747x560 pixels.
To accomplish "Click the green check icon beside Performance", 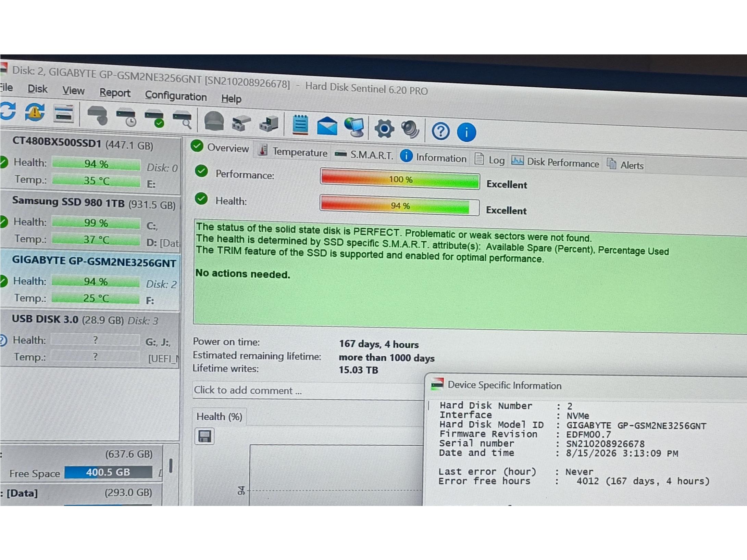I will tap(201, 171).
